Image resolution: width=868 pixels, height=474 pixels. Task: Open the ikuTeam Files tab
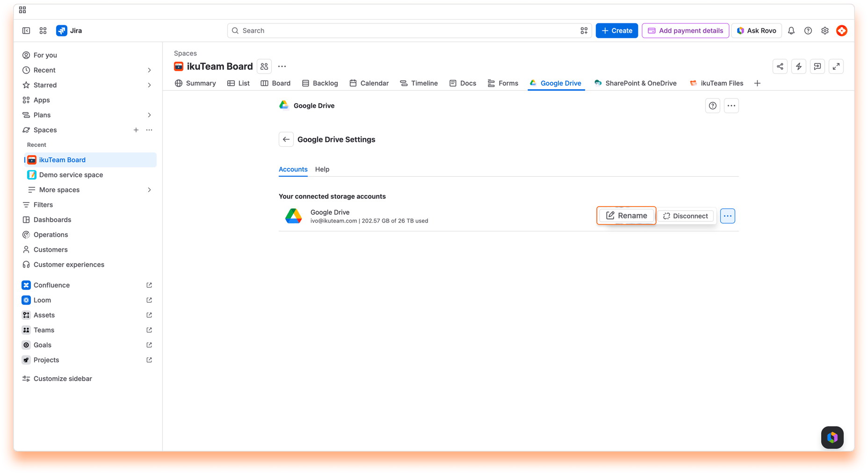pos(716,83)
